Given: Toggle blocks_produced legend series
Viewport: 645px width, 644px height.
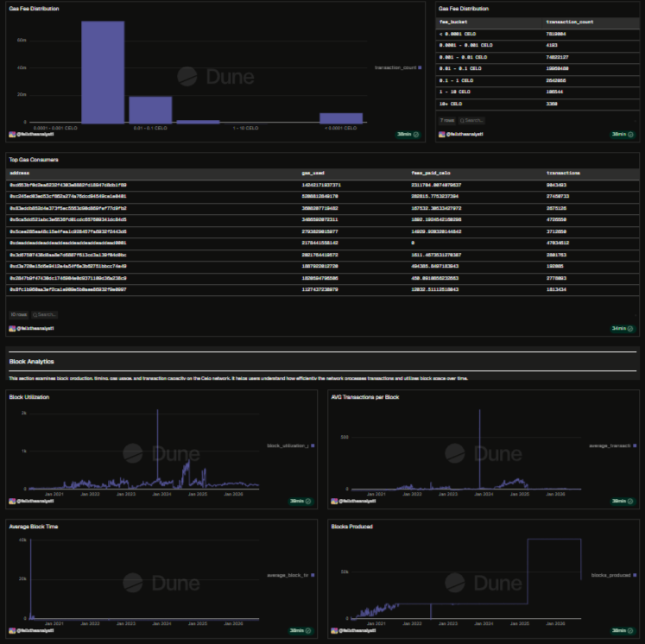Looking at the screenshot, I should pos(614,575).
